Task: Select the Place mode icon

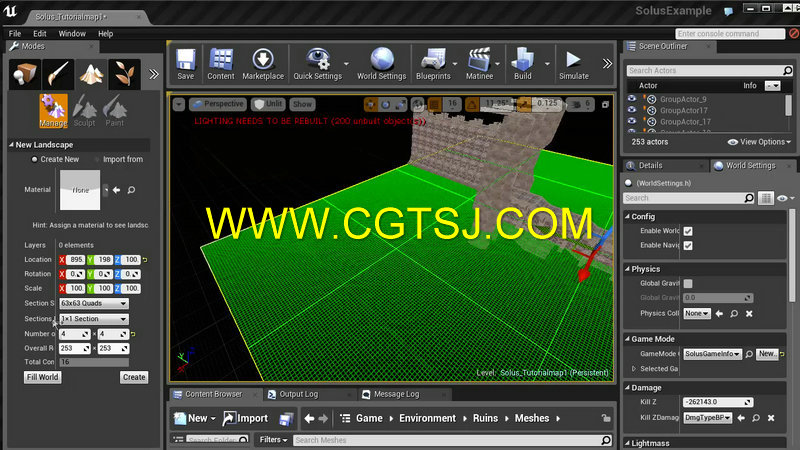Action: click(x=24, y=74)
